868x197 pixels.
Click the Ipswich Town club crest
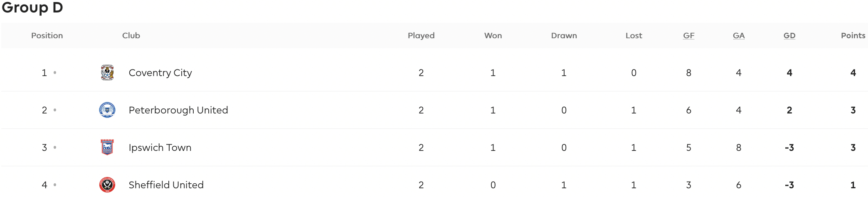tap(107, 148)
